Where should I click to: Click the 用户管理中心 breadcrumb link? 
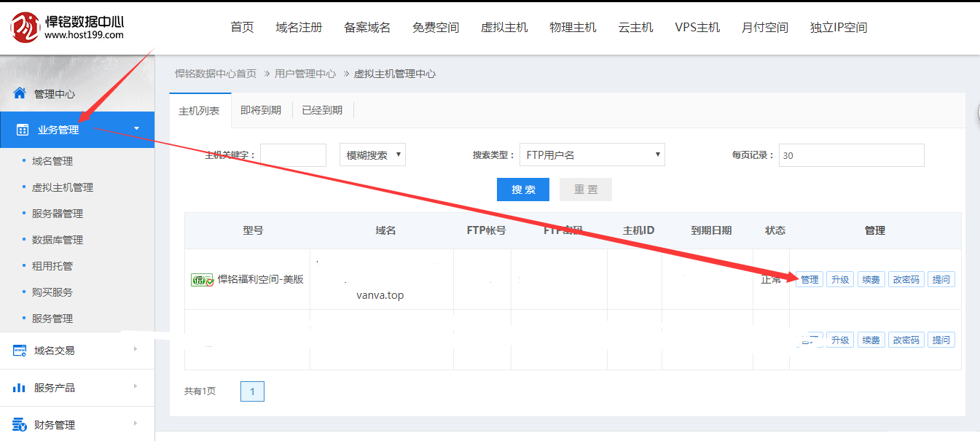click(x=305, y=74)
